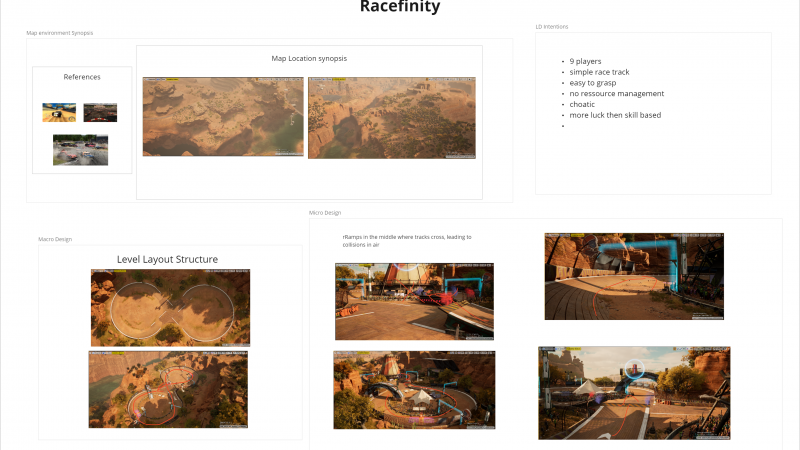Screen dimensions: 800x450
Task: Open the top-left reference image thumbnail
Action: click(x=59, y=112)
